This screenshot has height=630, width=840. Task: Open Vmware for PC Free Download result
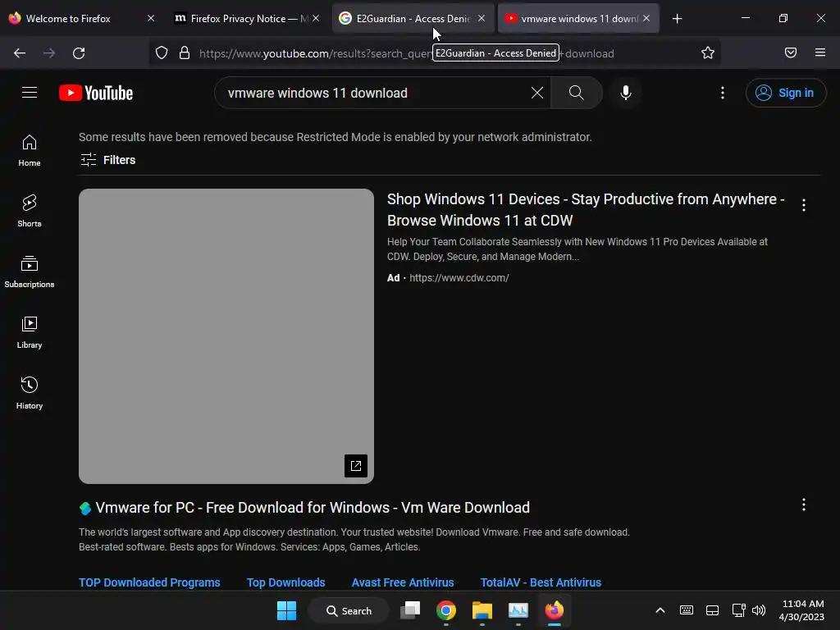[313, 507]
